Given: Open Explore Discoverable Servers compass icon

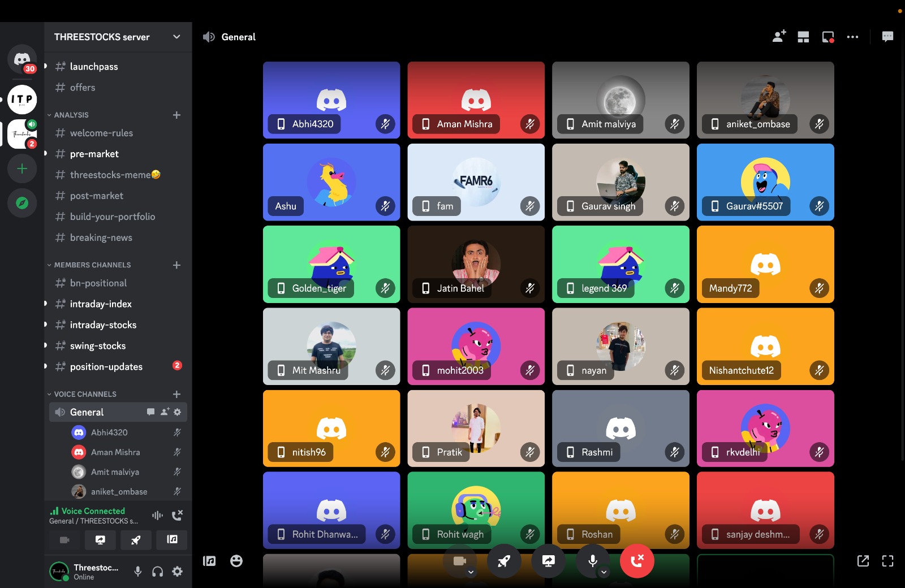Looking at the screenshot, I should point(22,203).
